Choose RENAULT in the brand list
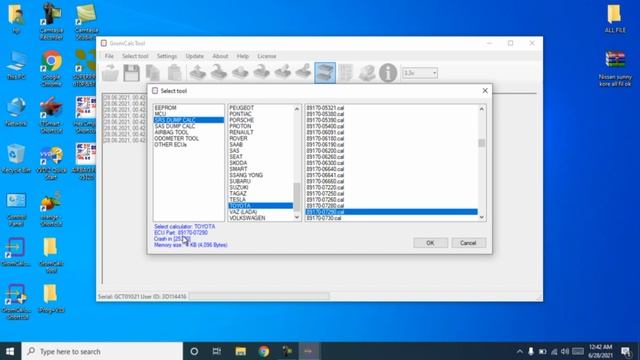640x360 pixels. (260, 132)
